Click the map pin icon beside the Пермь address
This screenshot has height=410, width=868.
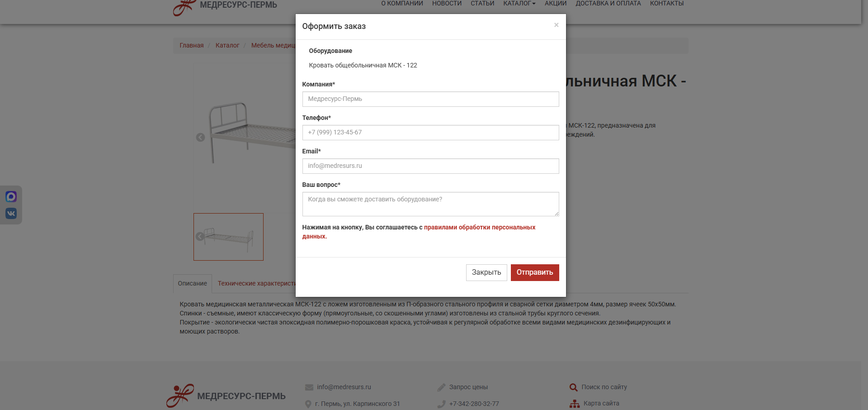click(308, 404)
